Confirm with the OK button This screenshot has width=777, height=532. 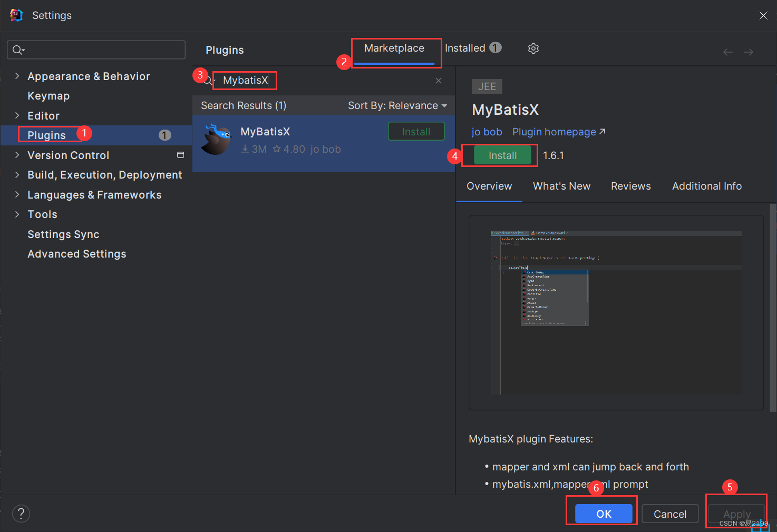[x=604, y=514]
